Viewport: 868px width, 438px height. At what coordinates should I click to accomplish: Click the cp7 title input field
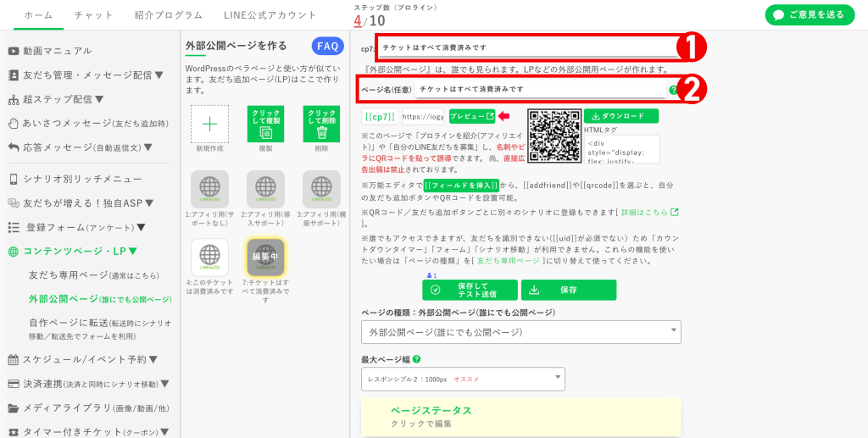528,48
